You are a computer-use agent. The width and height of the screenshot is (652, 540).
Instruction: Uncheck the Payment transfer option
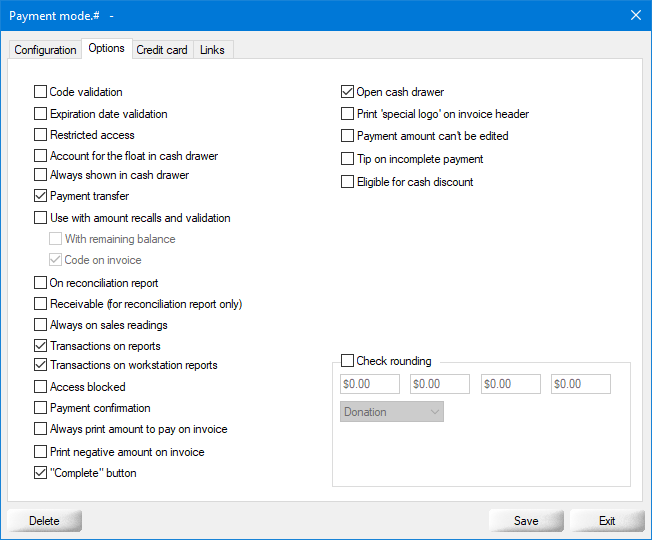click(41, 196)
